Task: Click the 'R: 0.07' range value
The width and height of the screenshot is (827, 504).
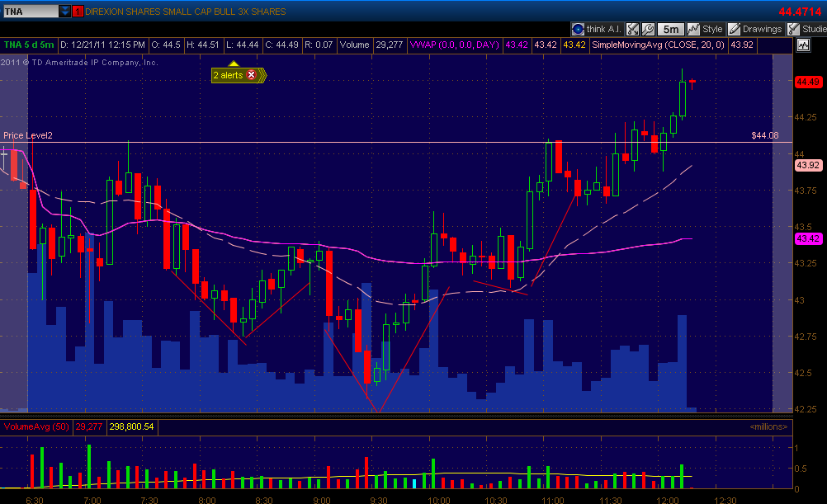Action: [x=319, y=45]
